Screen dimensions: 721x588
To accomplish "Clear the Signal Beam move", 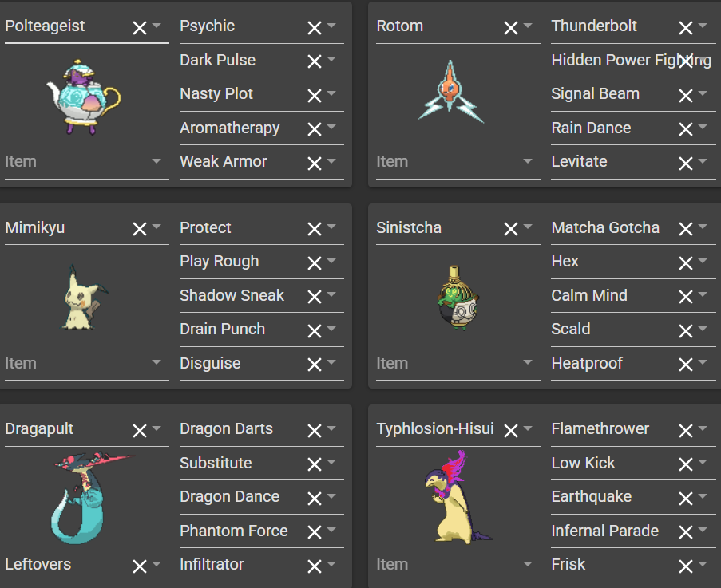I will 686,96.
